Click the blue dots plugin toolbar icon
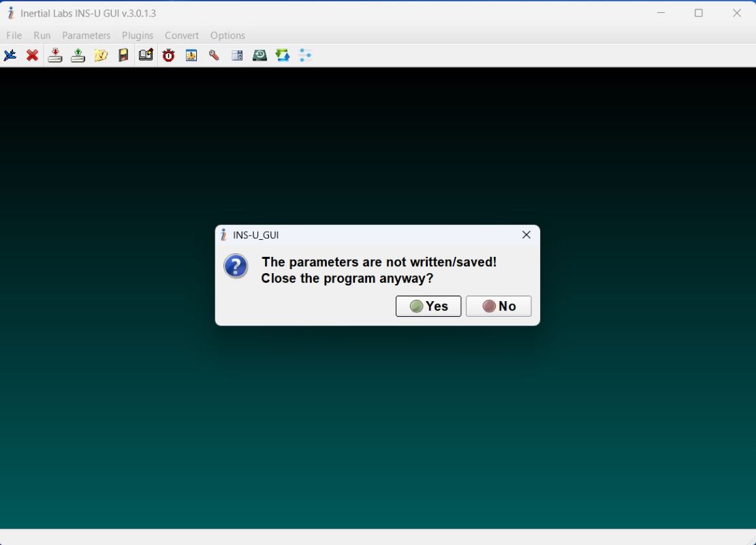 pyautogui.click(x=305, y=55)
